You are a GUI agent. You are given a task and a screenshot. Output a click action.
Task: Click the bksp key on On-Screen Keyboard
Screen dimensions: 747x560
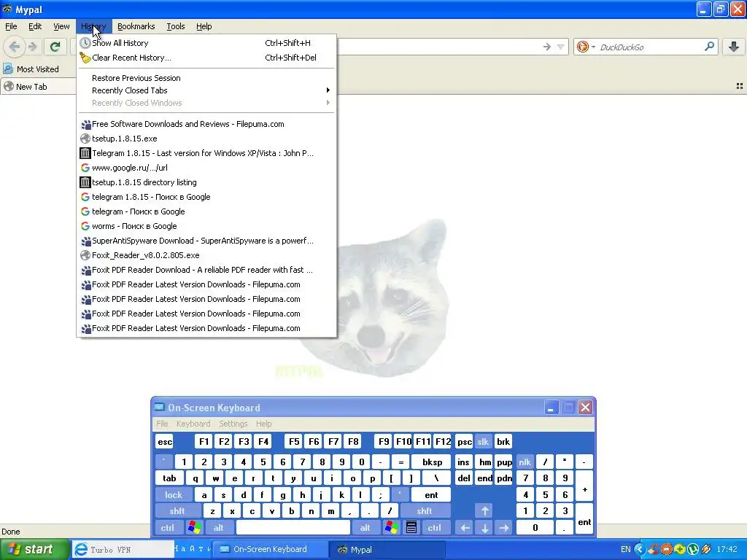pos(432,462)
